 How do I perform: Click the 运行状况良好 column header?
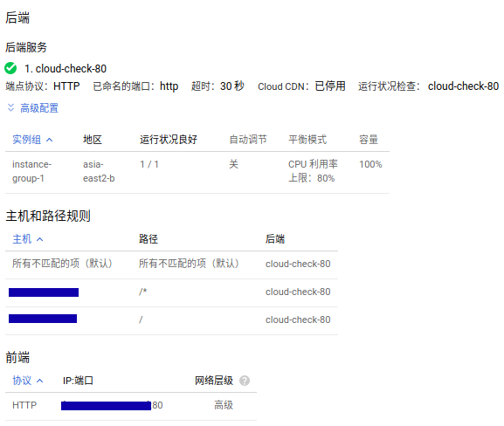(x=169, y=140)
